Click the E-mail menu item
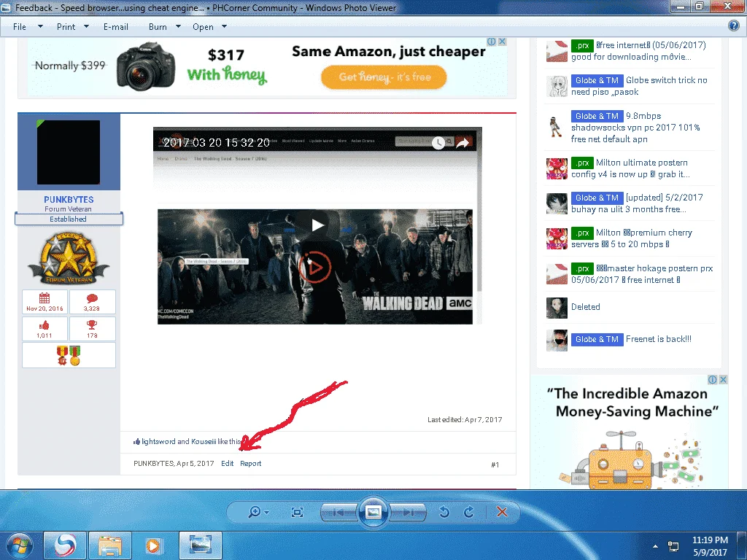 click(116, 27)
